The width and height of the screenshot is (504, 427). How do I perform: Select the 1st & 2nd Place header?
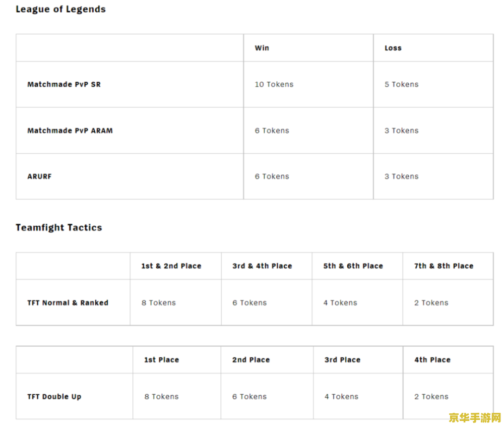tap(171, 266)
